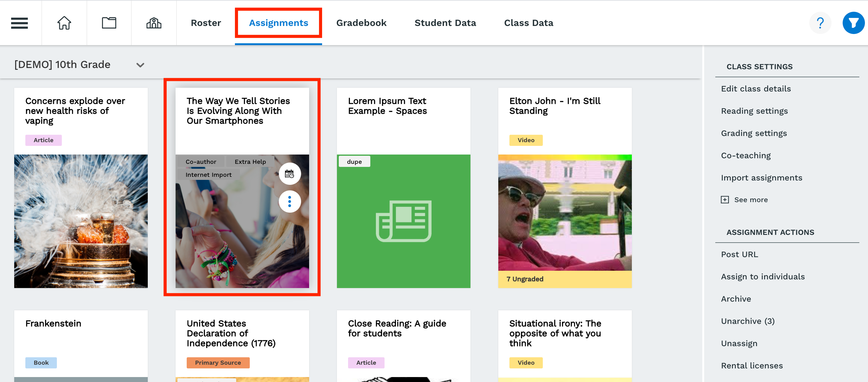Screen dimensions: 868x382
Task: Click the 7 Ungraded status bar
Action: click(x=565, y=279)
